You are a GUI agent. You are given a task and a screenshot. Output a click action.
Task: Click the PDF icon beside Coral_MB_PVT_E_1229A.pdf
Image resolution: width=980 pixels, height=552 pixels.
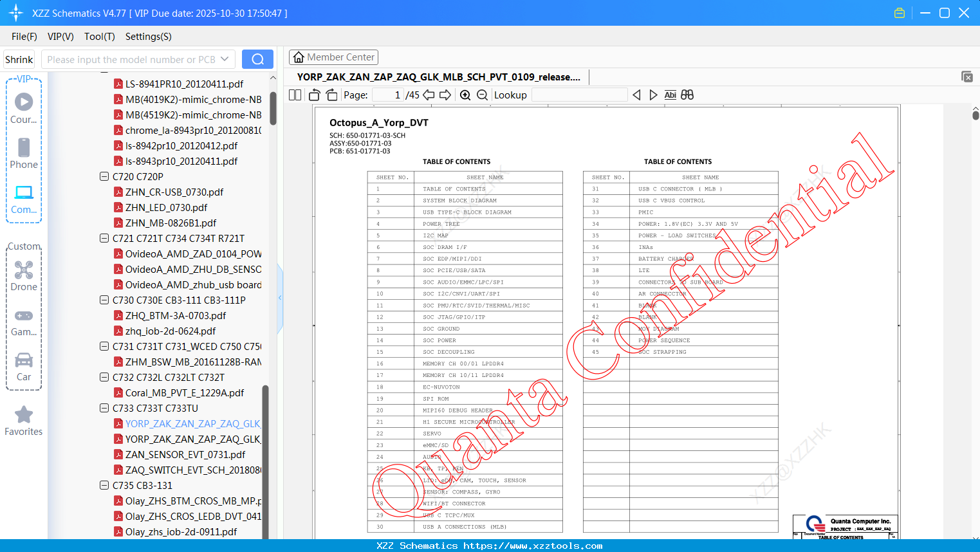[118, 392]
